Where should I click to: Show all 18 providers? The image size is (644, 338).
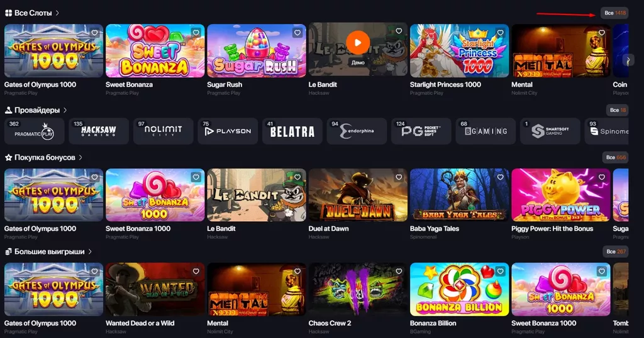tap(618, 110)
